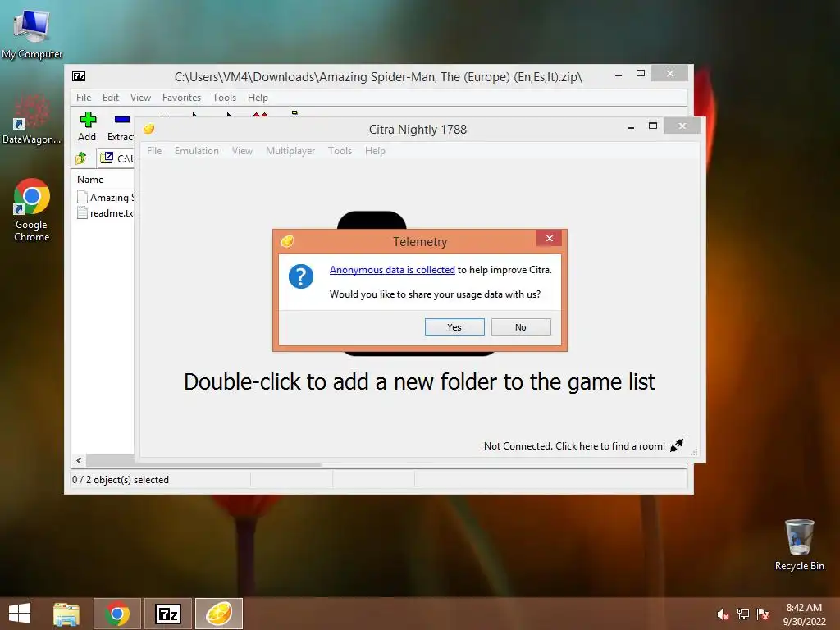Image resolution: width=840 pixels, height=630 pixels.
Task: Click the 7z icon in 7-Zip title bar
Action: coord(79,76)
